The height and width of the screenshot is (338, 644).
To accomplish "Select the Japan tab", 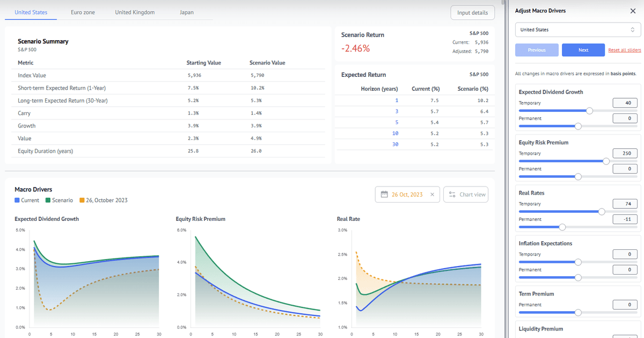I will [186, 12].
